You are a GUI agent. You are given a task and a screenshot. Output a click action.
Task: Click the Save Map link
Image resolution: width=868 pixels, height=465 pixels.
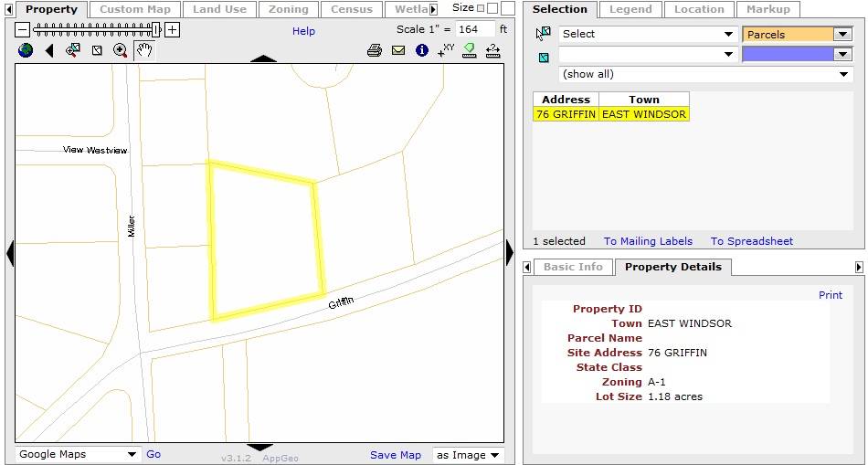pyautogui.click(x=396, y=455)
